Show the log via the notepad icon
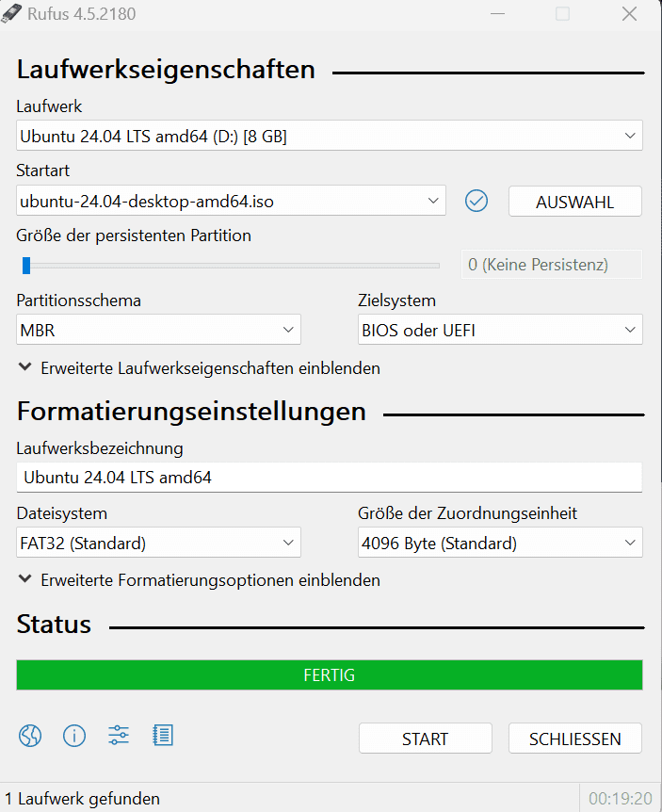 tap(163, 736)
